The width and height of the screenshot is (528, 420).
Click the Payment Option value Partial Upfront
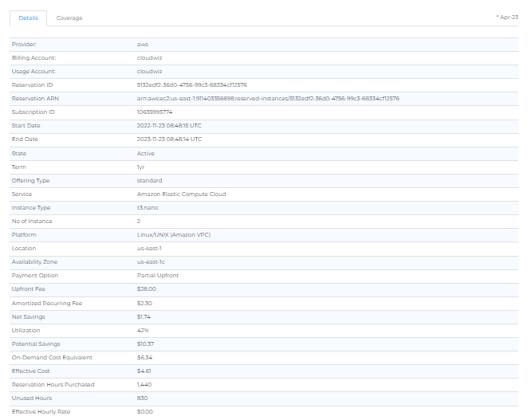(x=158, y=275)
